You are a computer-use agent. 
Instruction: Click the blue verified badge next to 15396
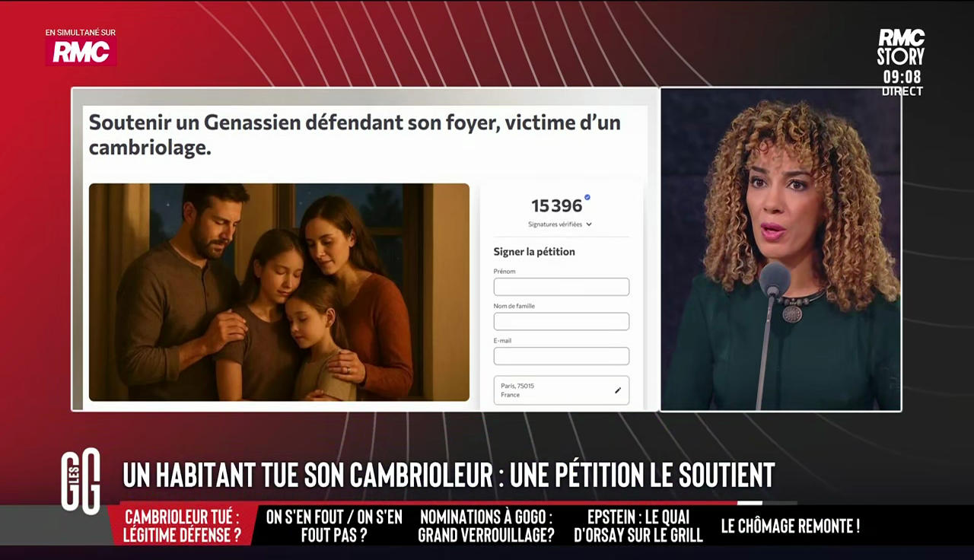pos(587,198)
